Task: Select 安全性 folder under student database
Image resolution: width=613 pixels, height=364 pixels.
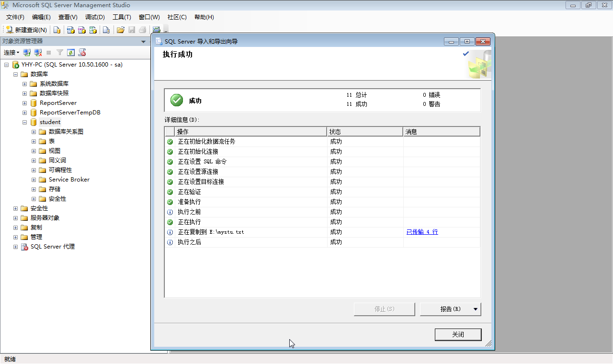Action: (x=57, y=199)
